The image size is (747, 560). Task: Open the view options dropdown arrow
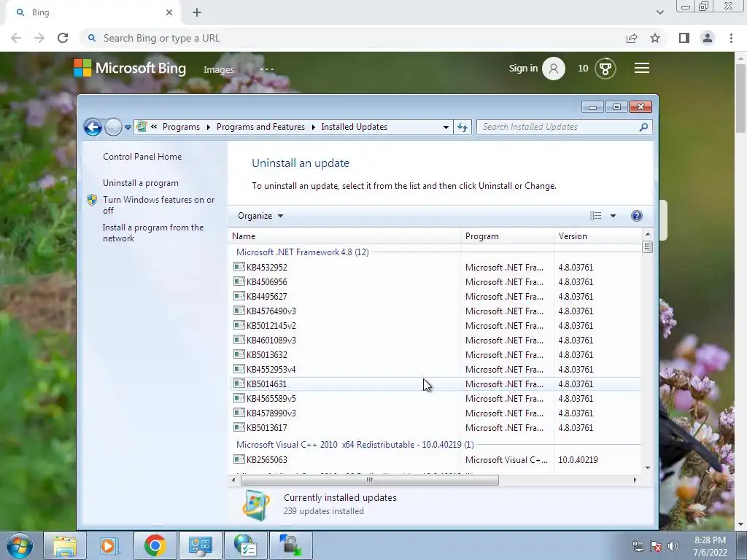click(x=613, y=216)
